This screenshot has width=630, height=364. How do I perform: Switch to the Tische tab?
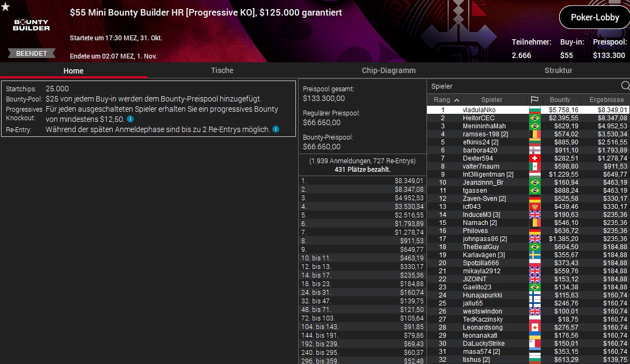coord(222,70)
